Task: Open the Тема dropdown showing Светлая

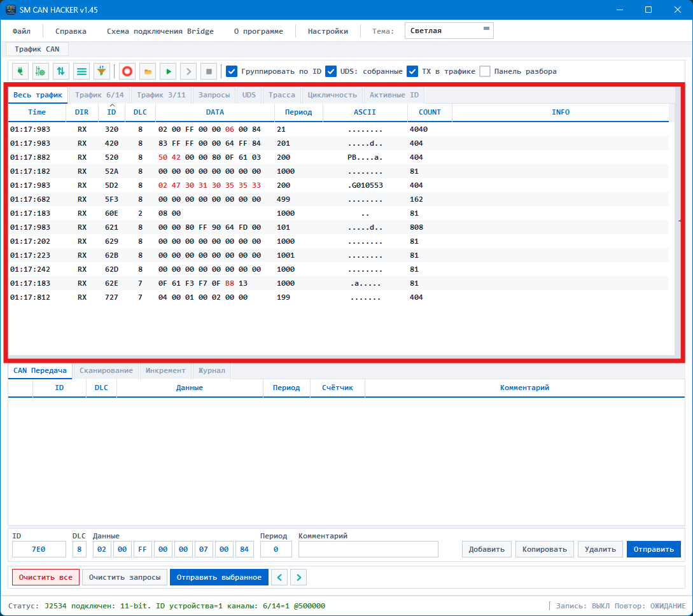Action: (x=449, y=31)
